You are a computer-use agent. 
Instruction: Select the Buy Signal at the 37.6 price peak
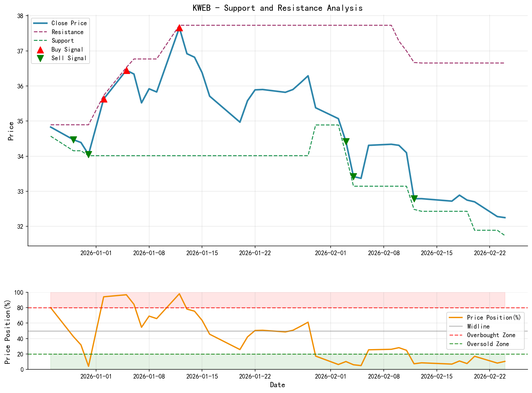click(180, 28)
